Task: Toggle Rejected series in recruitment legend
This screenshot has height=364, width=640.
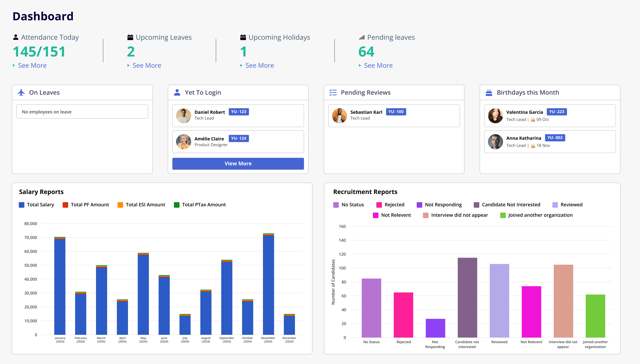Action: [390, 205]
